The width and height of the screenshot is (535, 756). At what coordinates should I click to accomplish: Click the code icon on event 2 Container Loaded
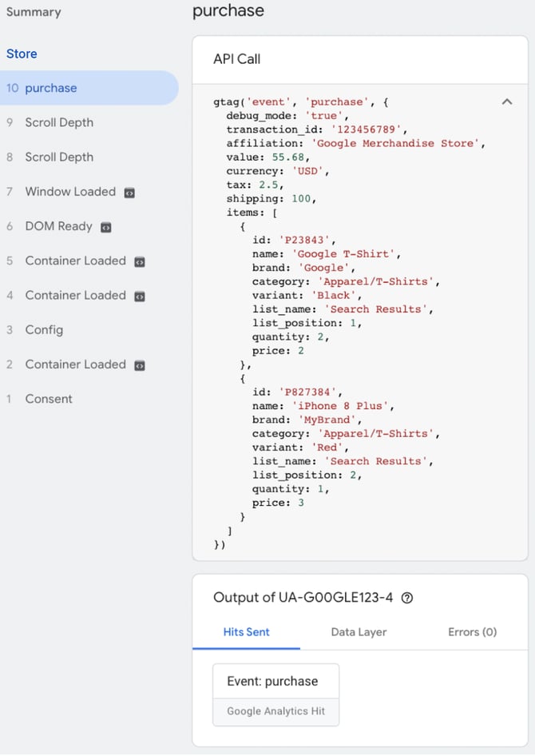(x=140, y=365)
